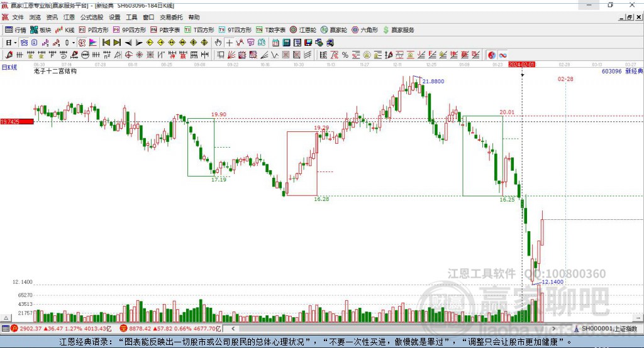Click the infinity symbol icon
The width and height of the screenshot is (644, 348).
502,55
